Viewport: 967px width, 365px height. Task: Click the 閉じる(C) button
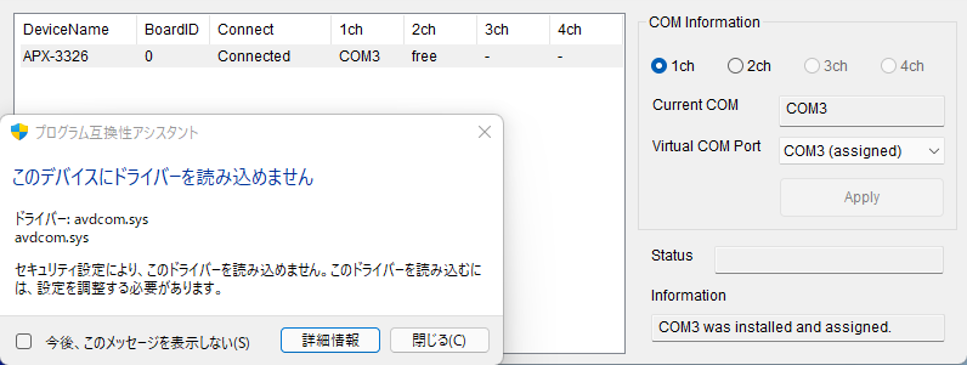[440, 340]
